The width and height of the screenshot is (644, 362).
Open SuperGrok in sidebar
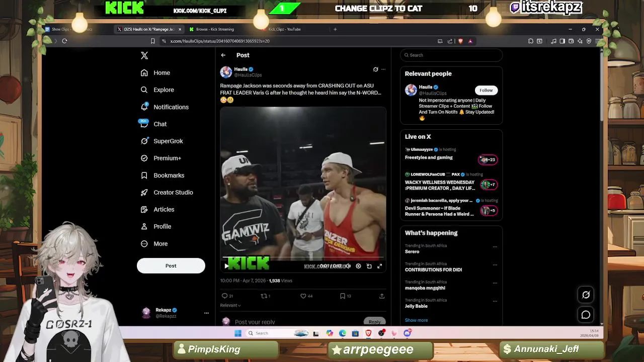pyautogui.click(x=162, y=141)
